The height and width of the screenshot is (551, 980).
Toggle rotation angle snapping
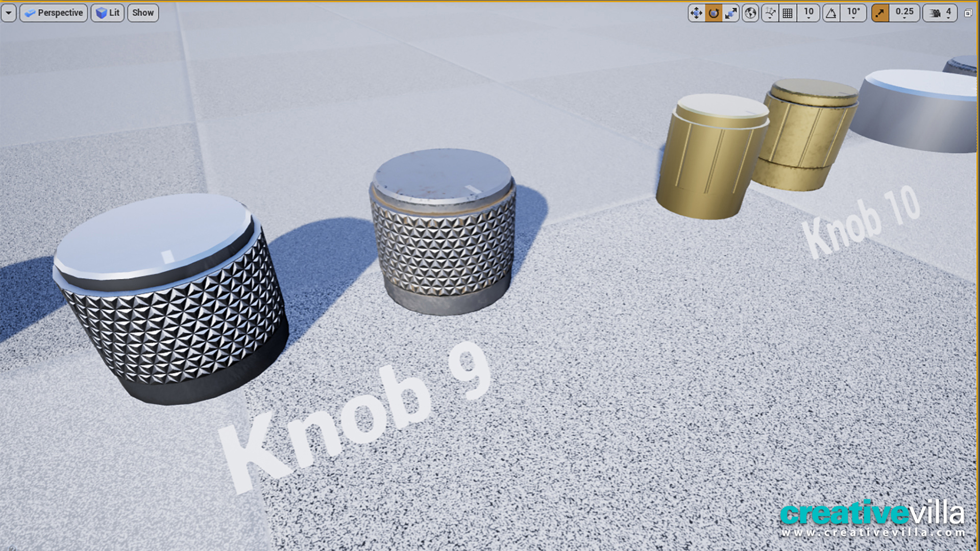pyautogui.click(x=831, y=13)
